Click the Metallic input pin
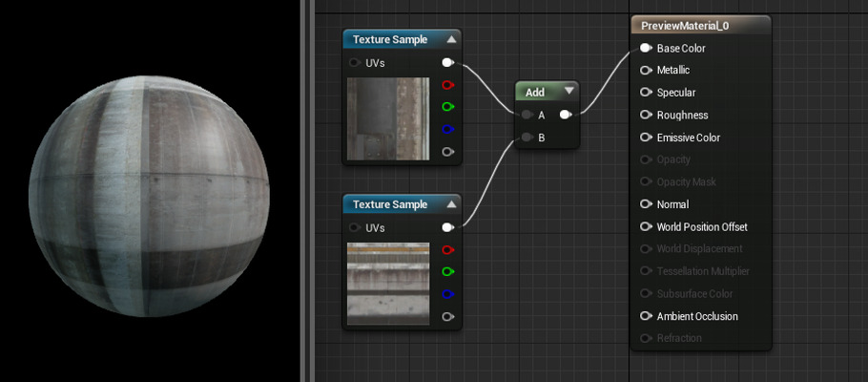Viewport: 868px width, 382px height. pos(646,70)
